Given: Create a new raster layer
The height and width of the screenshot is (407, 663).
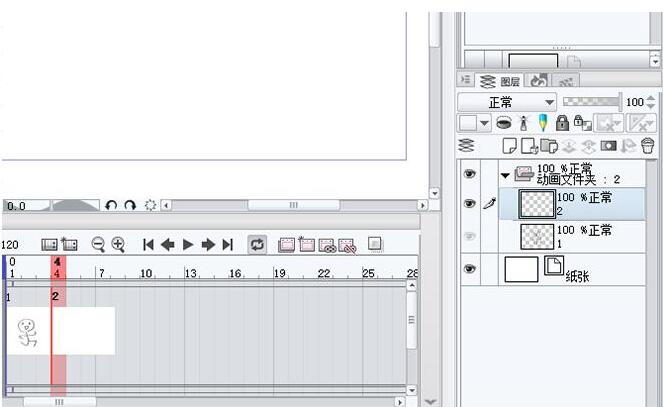Looking at the screenshot, I should click(510, 146).
